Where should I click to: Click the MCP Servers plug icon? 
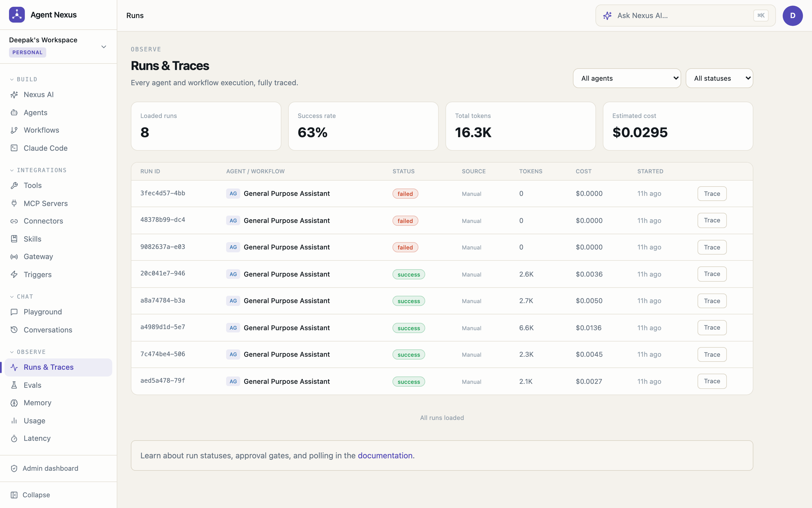[14, 203]
